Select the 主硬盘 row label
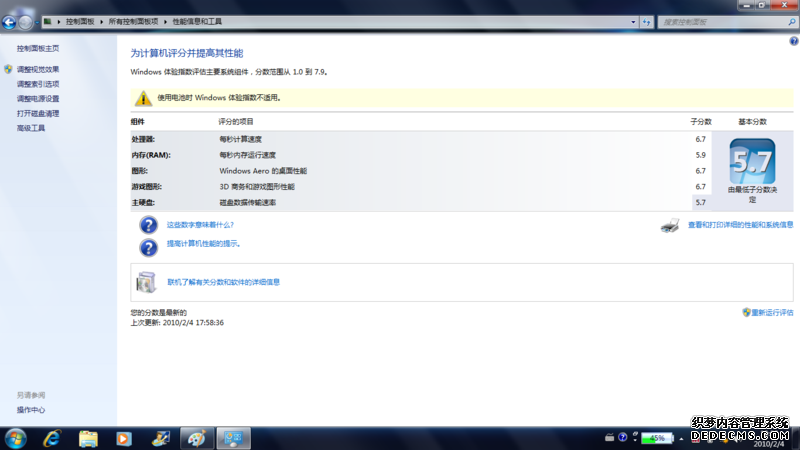Screen dimensions: 800x450 (x=143, y=203)
